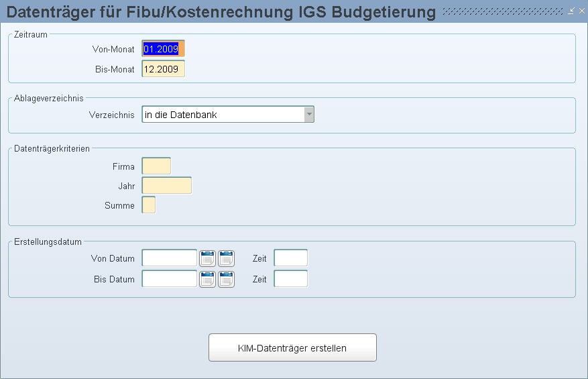Click the small Summe input box
Screen dimensions: 588x379
tap(149, 205)
